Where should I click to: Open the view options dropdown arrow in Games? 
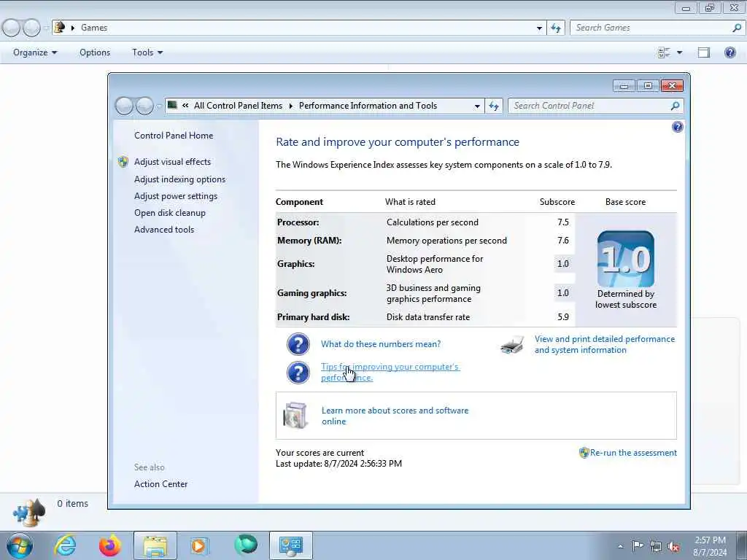click(x=679, y=52)
